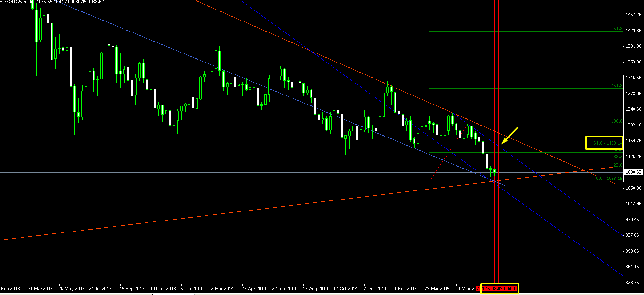Click the 1012.96 price on the scale

(633, 204)
